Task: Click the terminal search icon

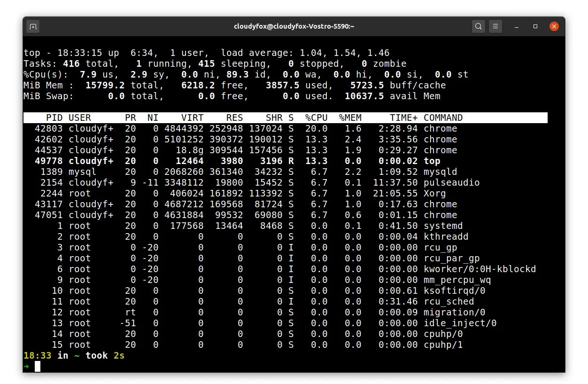Action: pyautogui.click(x=478, y=26)
